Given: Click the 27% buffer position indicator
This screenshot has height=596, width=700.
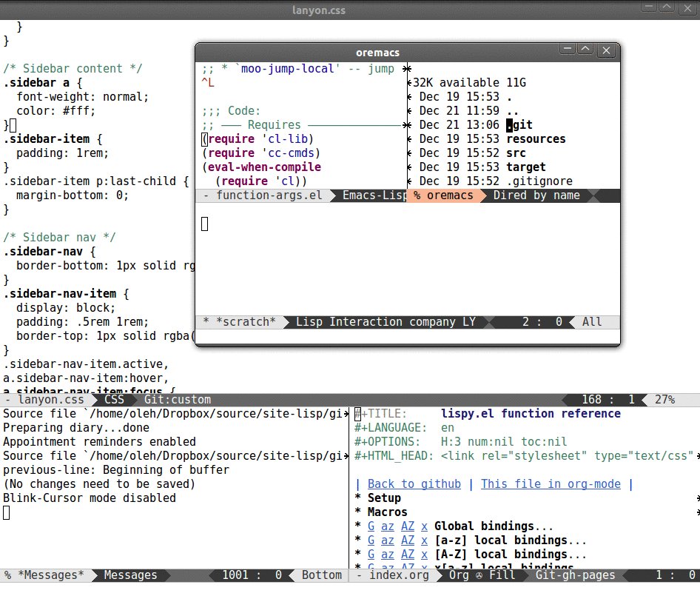Looking at the screenshot, I should pos(664,399).
